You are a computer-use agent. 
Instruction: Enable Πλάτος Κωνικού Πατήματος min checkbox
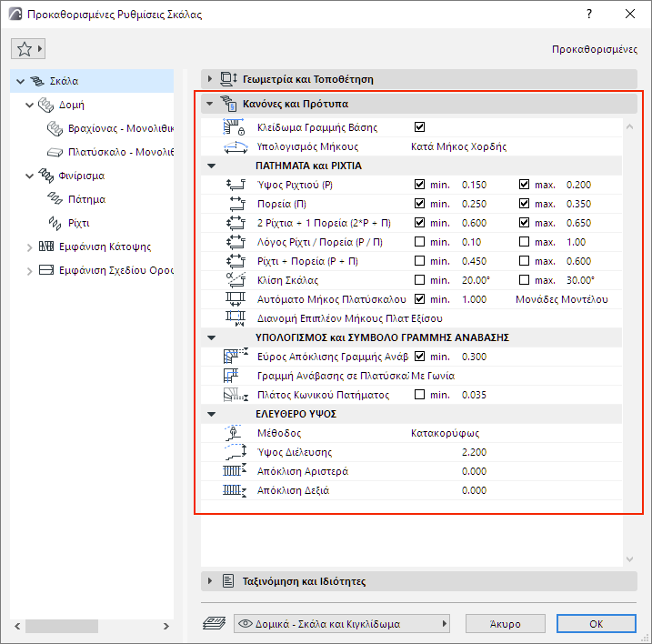coord(419,395)
